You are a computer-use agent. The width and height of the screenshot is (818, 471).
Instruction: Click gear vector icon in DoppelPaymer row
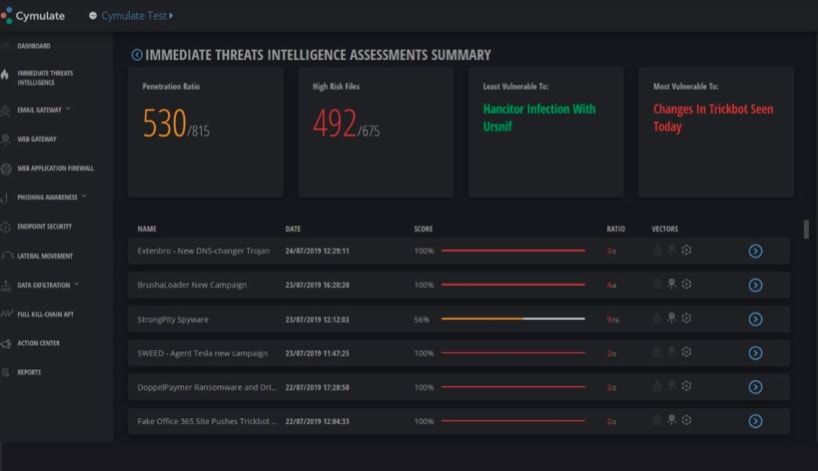click(x=687, y=385)
